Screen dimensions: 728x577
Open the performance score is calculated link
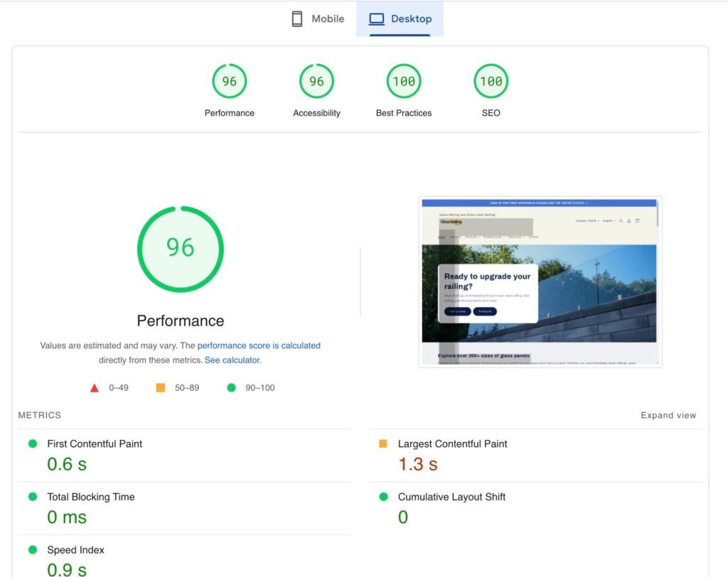[257, 345]
